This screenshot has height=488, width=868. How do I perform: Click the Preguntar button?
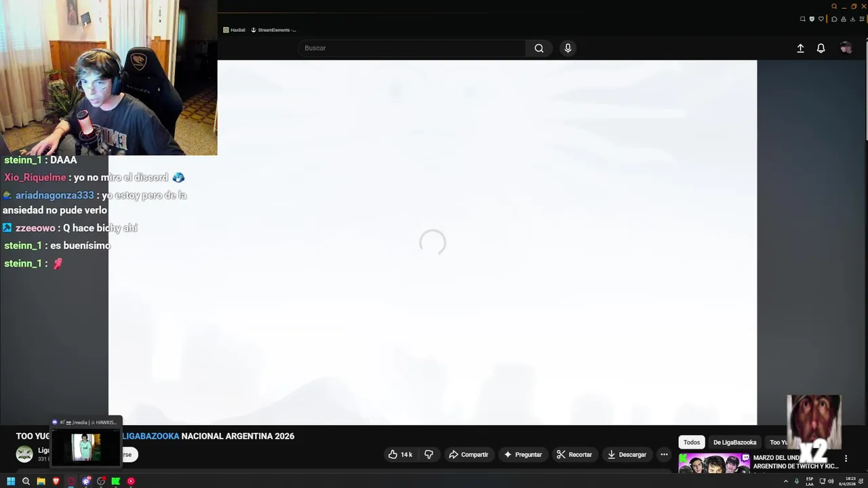pos(522,455)
